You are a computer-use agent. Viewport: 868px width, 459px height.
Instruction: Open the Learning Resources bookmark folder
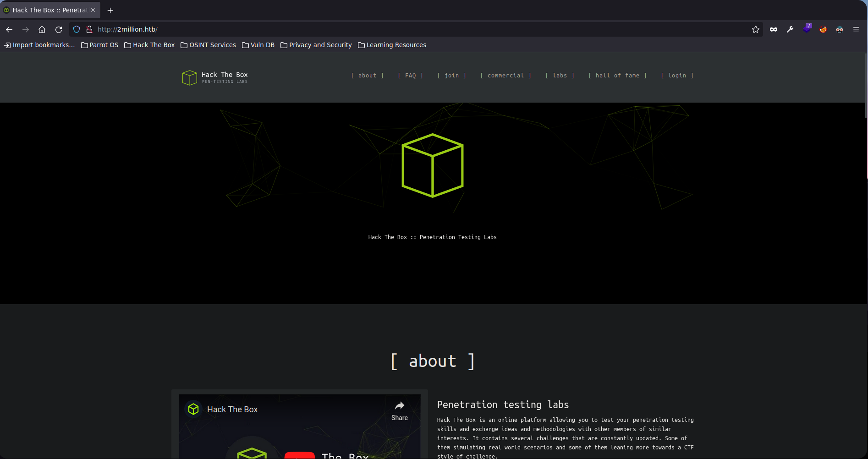point(392,45)
